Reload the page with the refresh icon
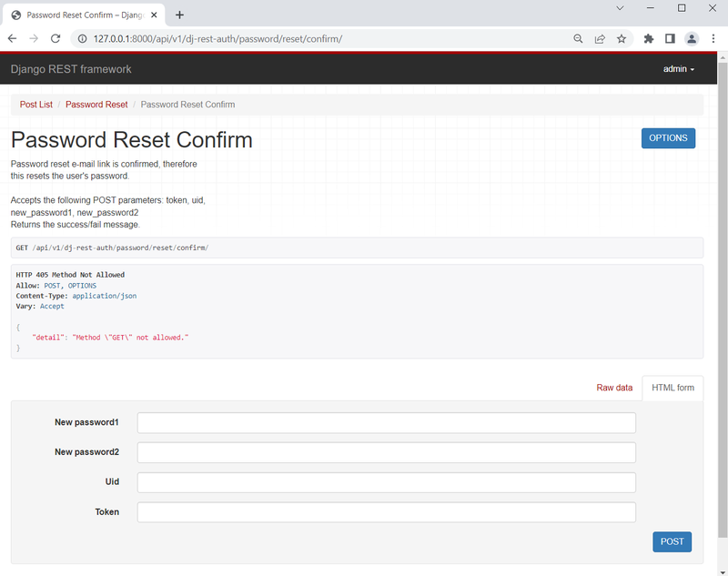The width and height of the screenshot is (728, 576). [56, 38]
